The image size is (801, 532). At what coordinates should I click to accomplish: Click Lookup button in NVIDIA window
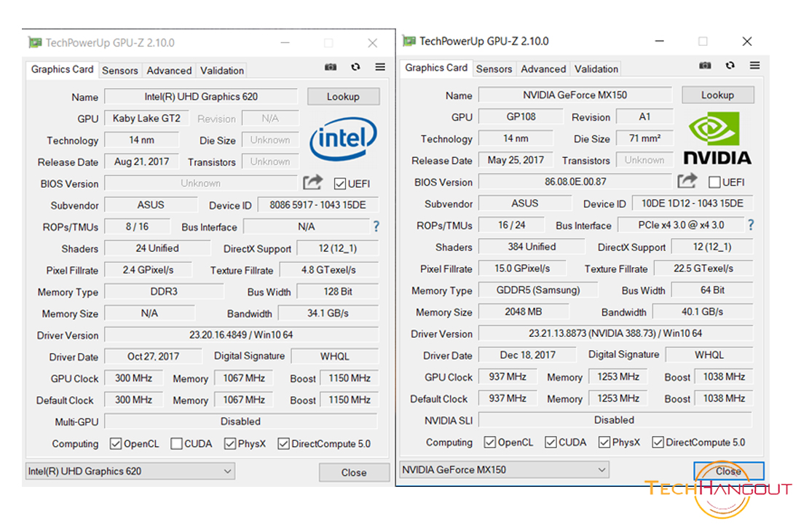(718, 95)
